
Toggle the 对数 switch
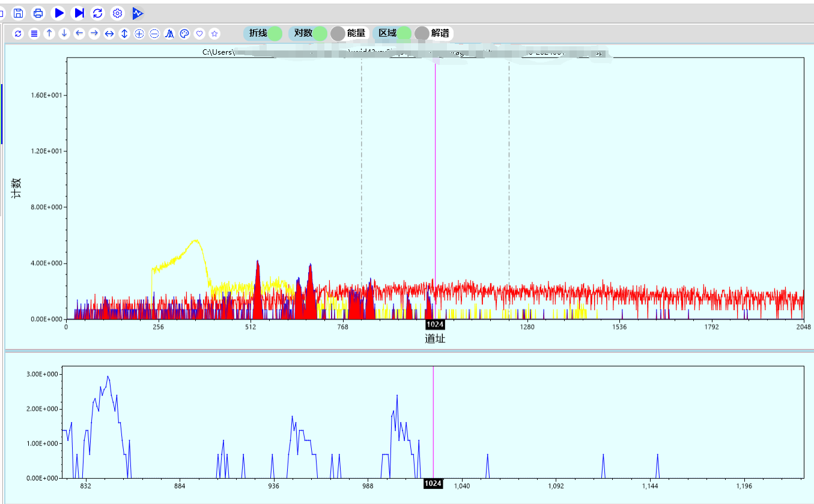pos(308,33)
